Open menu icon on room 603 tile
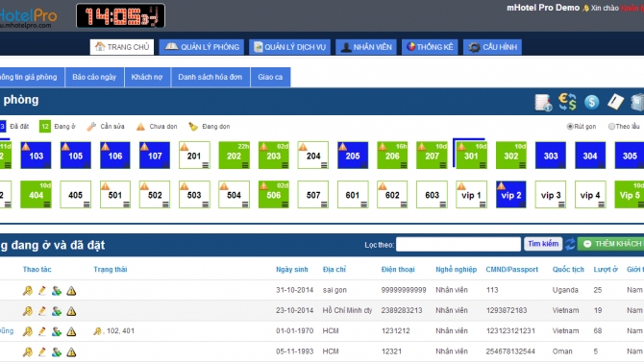Viewport: 644px width, 362px height. tap(443, 205)
